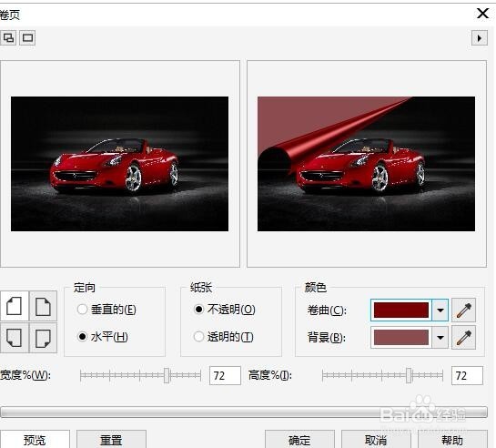Switch to dual preview window layout icon
This screenshot has height=448, width=496.
click(8, 38)
